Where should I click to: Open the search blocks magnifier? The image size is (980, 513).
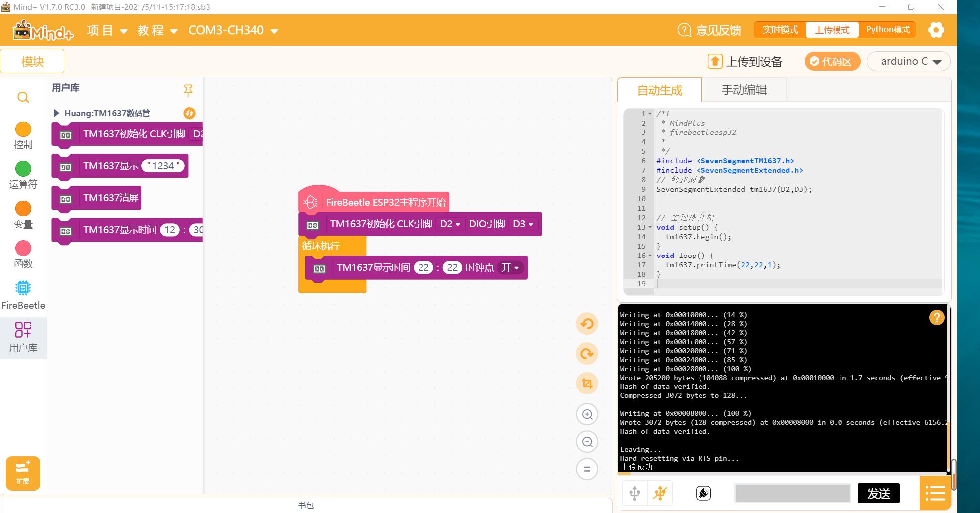[x=23, y=97]
